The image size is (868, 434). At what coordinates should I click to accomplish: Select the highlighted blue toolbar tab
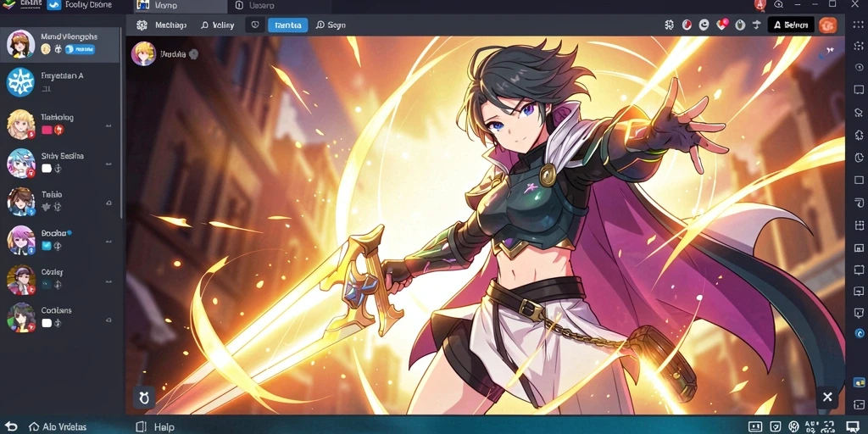point(288,25)
